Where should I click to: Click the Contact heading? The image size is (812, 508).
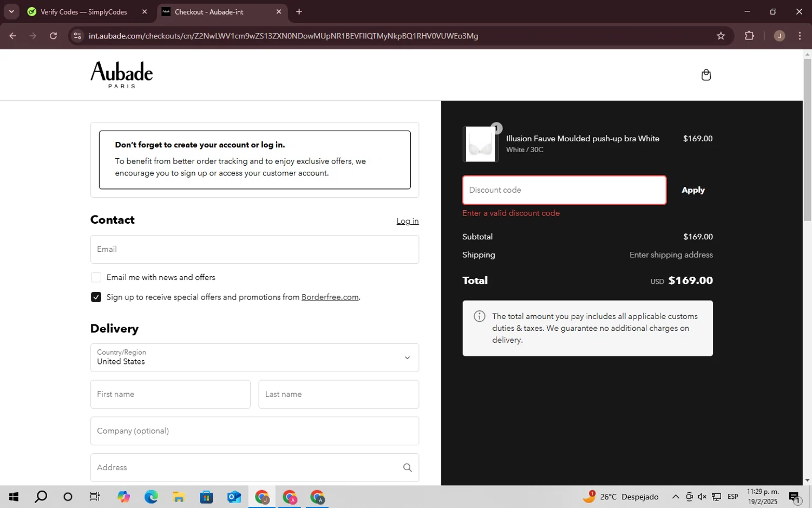tap(113, 220)
